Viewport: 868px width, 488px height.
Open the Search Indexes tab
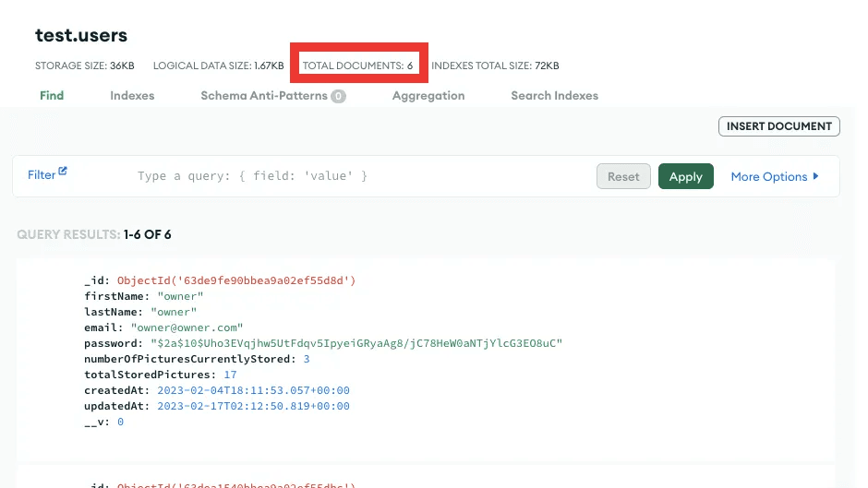[554, 95]
